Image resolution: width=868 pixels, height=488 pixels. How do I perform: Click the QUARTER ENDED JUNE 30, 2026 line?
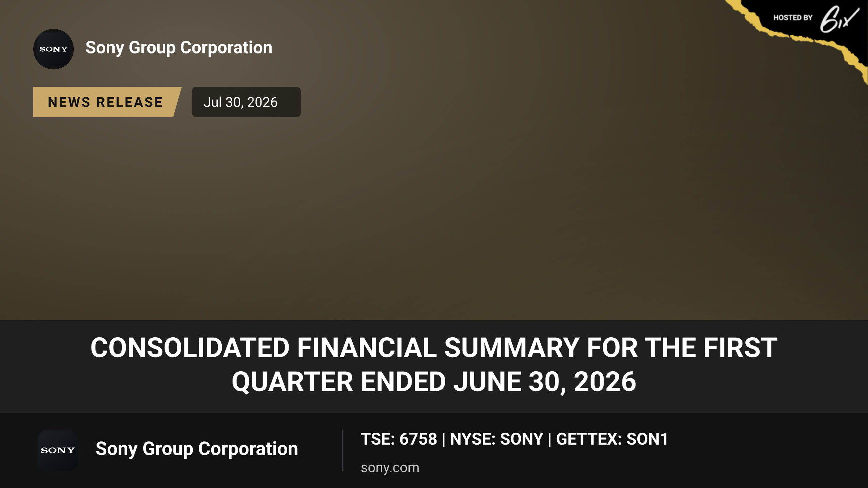[x=434, y=382]
